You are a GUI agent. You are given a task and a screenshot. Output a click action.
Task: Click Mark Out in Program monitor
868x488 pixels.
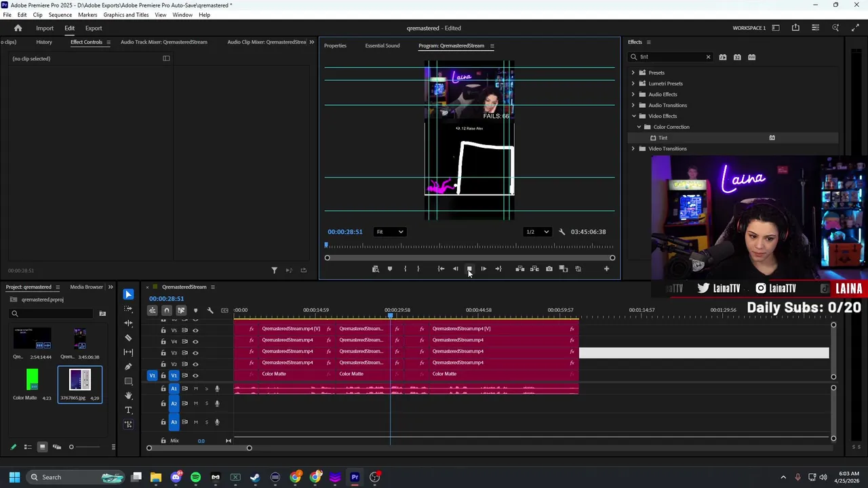[x=418, y=269]
